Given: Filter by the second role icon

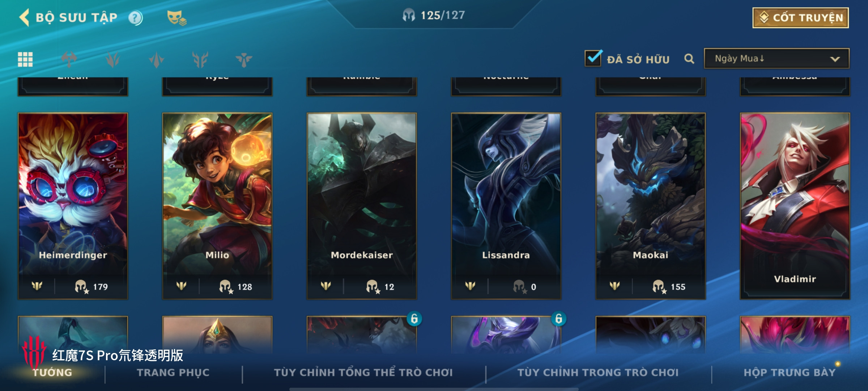Looking at the screenshot, I should (113, 59).
